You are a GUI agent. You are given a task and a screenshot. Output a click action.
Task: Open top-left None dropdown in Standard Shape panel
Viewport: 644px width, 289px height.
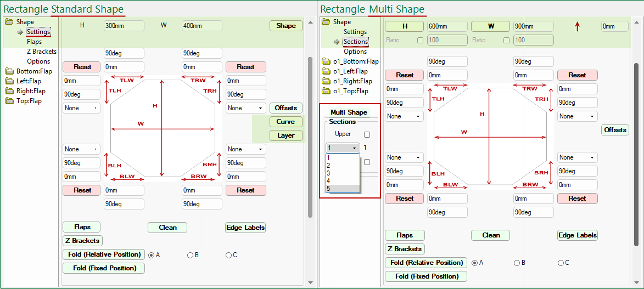(81, 108)
